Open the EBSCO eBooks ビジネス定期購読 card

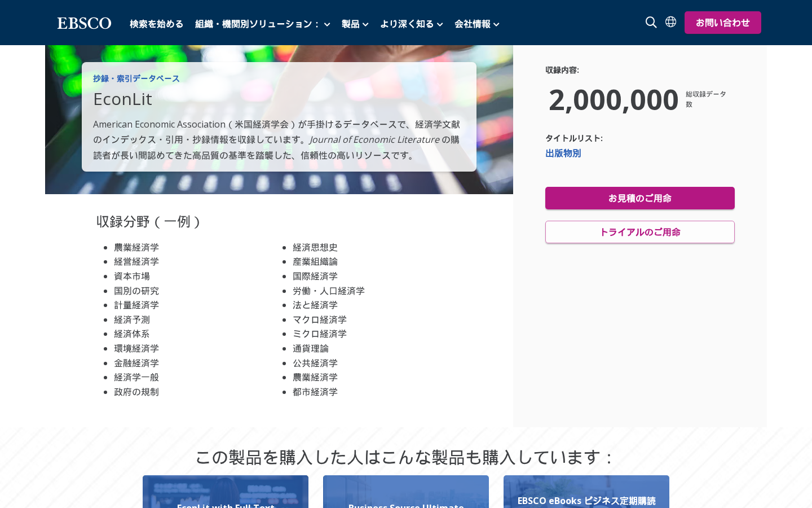point(586,492)
